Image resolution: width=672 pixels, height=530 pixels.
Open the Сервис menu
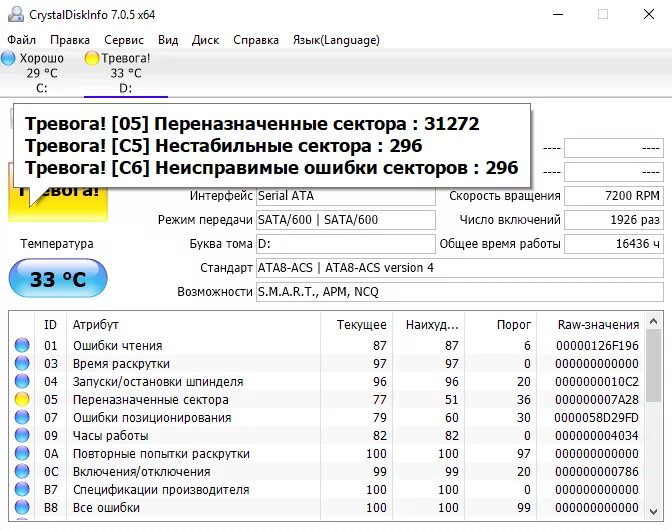pos(124,40)
